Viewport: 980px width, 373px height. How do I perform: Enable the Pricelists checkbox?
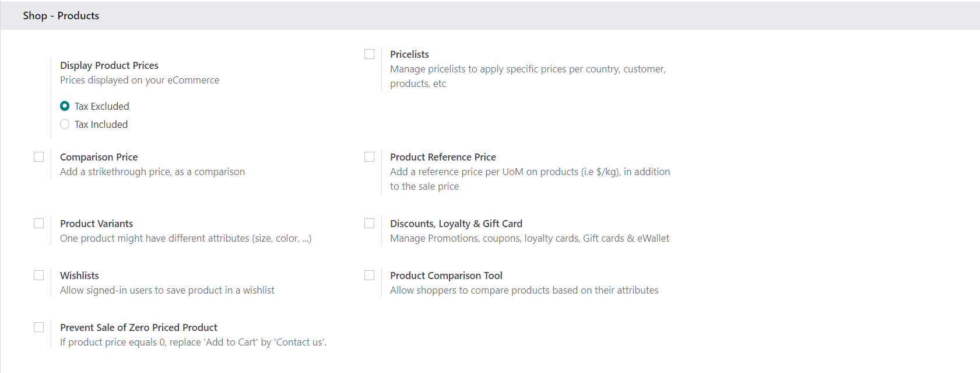pyautogui.click(x=369, y=54)
